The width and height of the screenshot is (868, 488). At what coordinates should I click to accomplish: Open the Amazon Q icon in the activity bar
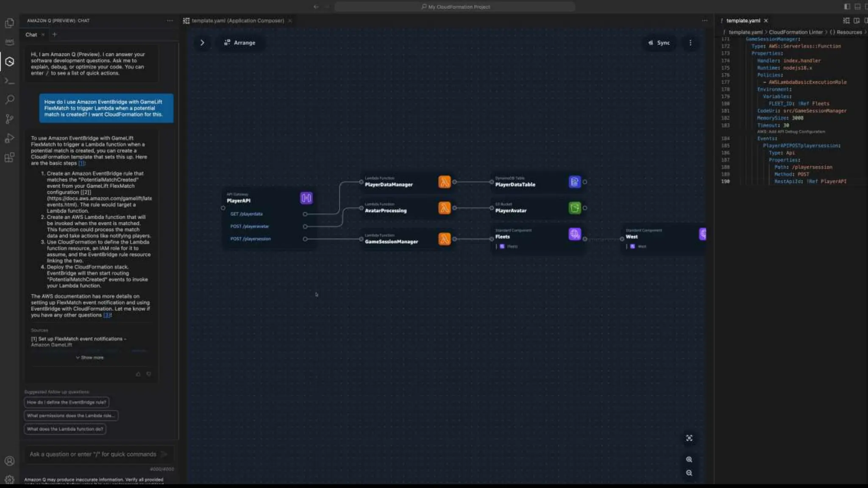pyautogui.click(x=9, y=62)
